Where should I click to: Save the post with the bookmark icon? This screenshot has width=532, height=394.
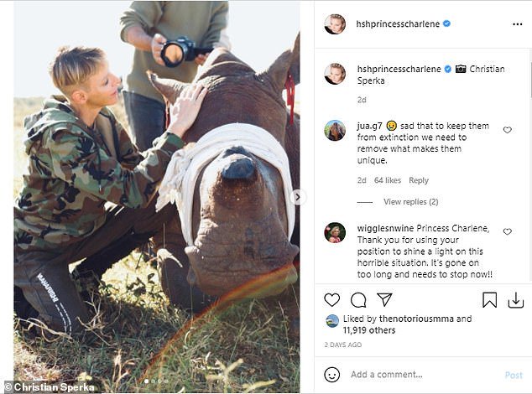490,300
